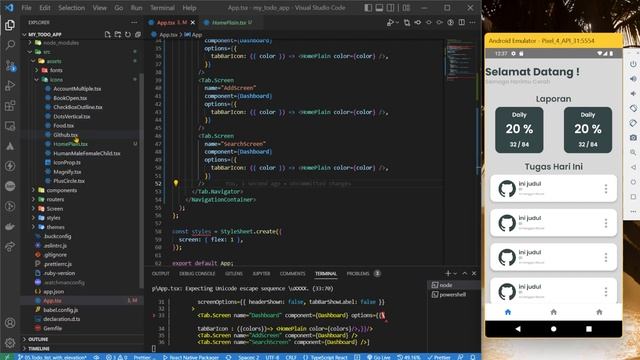Close the App.tsx editor tab
The height and width of the screenshot is (360, 640).
click(193, 22)
